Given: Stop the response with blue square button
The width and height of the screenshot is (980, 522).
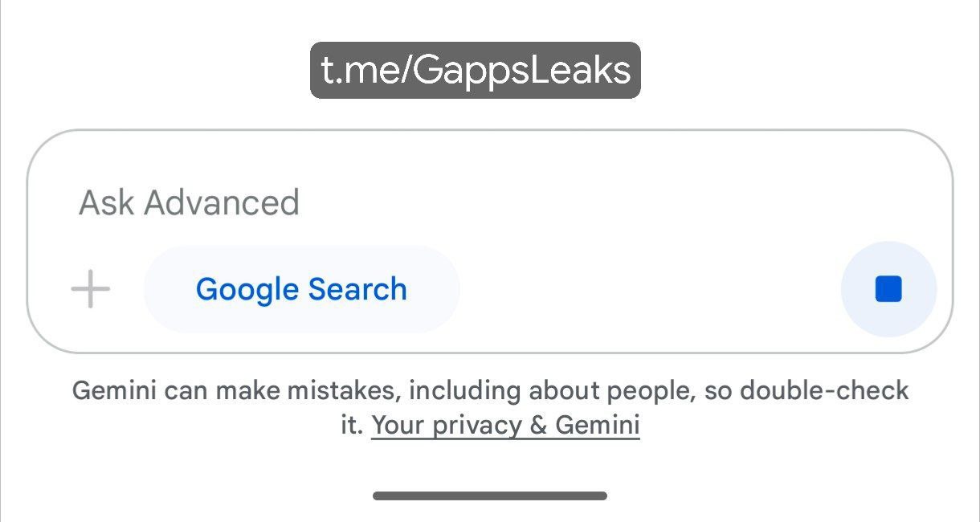Looking at the screenshot, I should (888, 289).
